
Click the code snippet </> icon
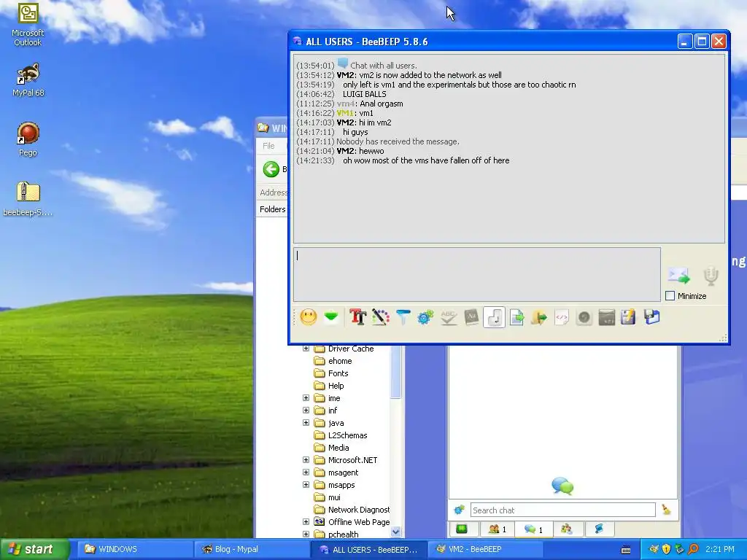pyautogui.click(x=562, y=317)
